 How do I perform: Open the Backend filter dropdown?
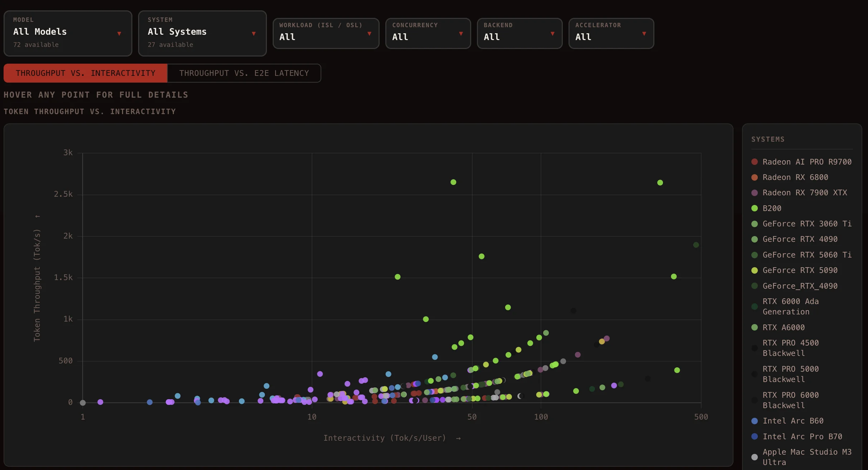pos(520,33)
